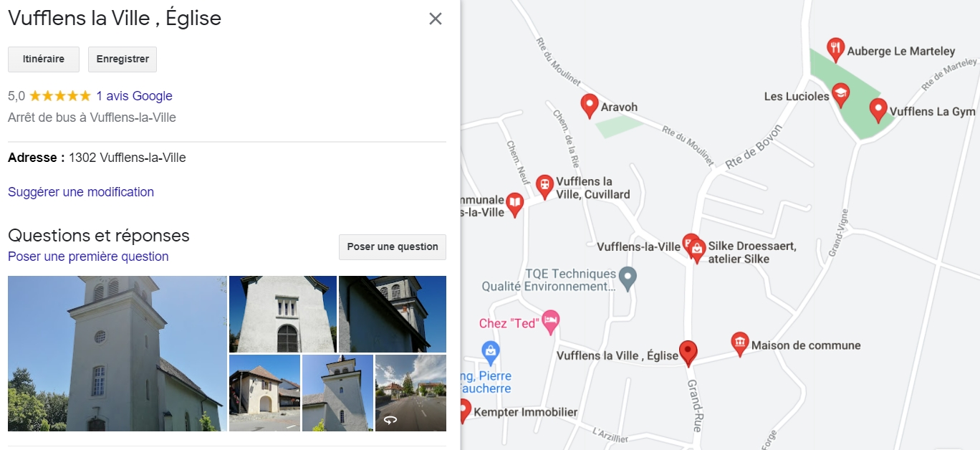Image resolution: width=980 pixels, height=450 pixels.
Task: Click the Auberge Le Marteley restaurant pin
Action: pyautogui.click(x=835, y=49)
